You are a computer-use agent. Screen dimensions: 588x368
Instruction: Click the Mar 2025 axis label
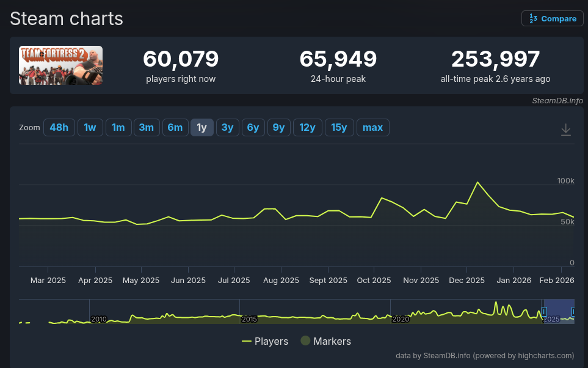click(x=48, y=281)
